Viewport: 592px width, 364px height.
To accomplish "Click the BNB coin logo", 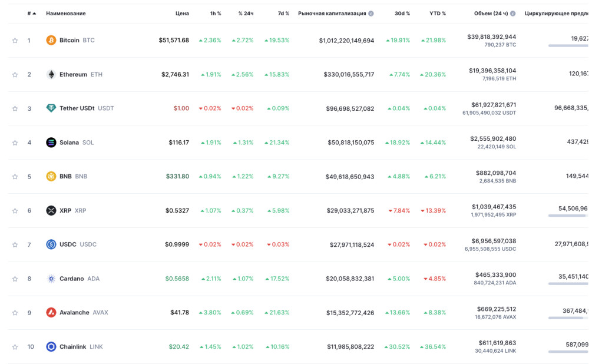I will [x=51, y=176].
